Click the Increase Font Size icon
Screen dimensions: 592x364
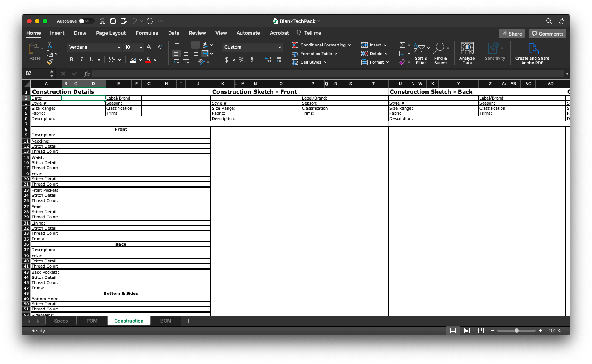pos(149,47)
